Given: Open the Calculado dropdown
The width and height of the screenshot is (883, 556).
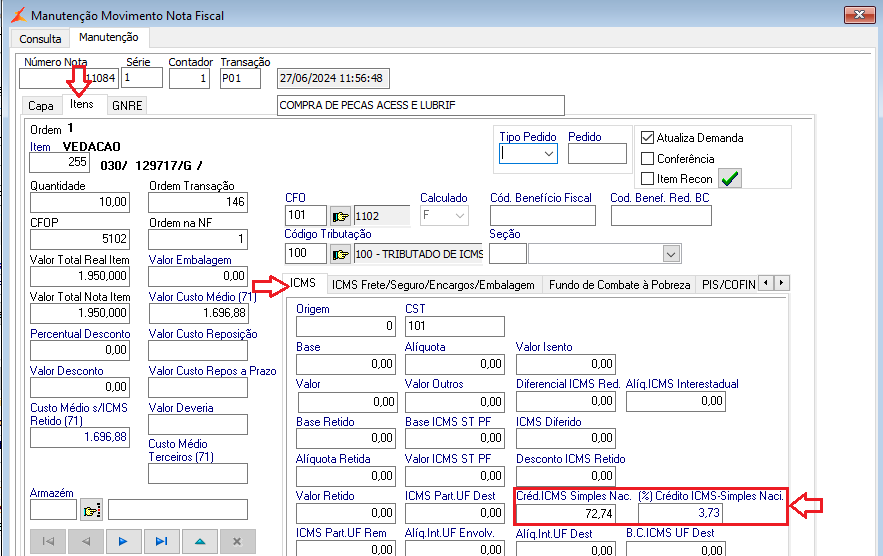Looking at the screenshot, I should pyautogui.click(x=460, y=216).
